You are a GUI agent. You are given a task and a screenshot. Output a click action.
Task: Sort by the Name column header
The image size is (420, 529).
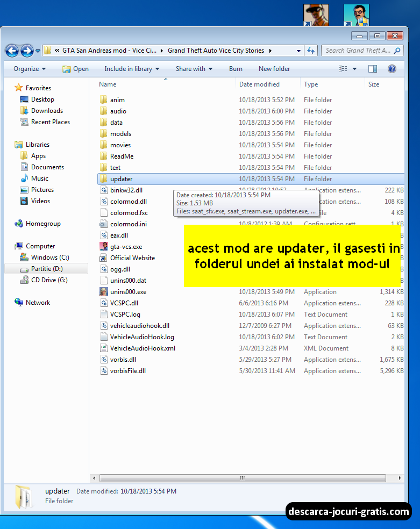pos(108,84)
